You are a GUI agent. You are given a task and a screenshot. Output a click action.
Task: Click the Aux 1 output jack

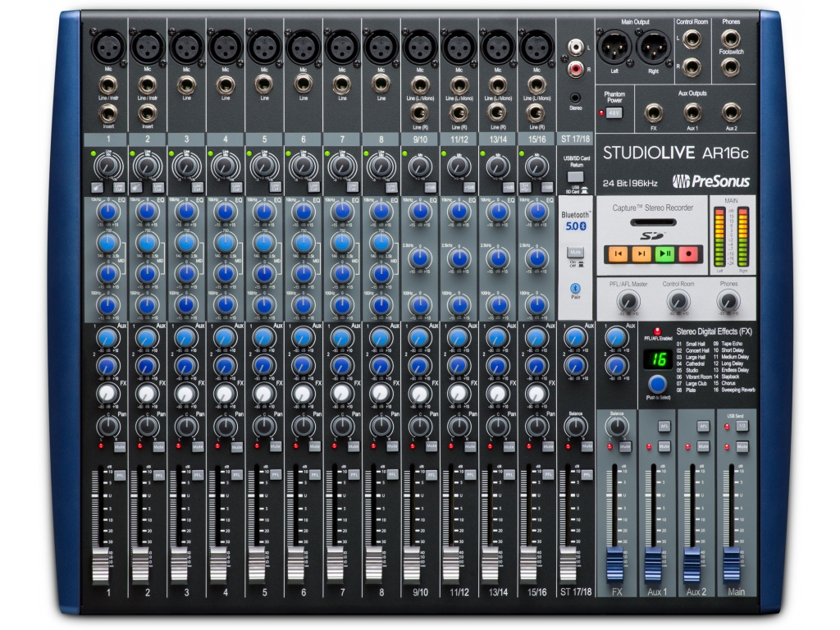pyautogui.click(x=692, y=113)
